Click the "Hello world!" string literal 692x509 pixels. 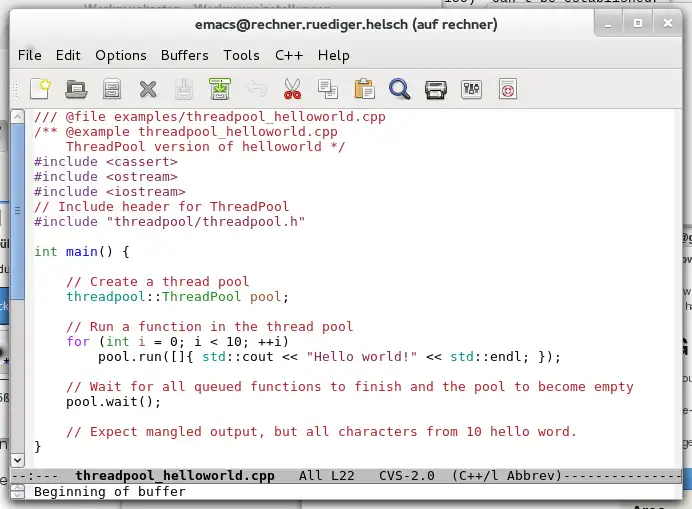click(361, 357)
